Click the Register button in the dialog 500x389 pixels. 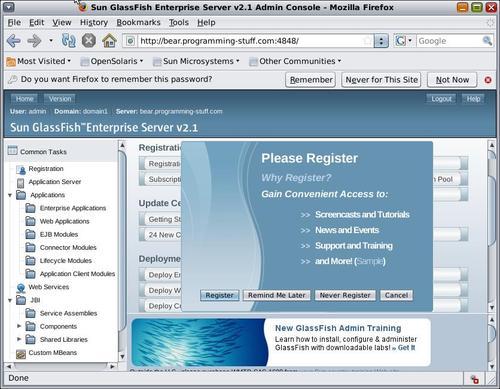[x=219, y=295]
